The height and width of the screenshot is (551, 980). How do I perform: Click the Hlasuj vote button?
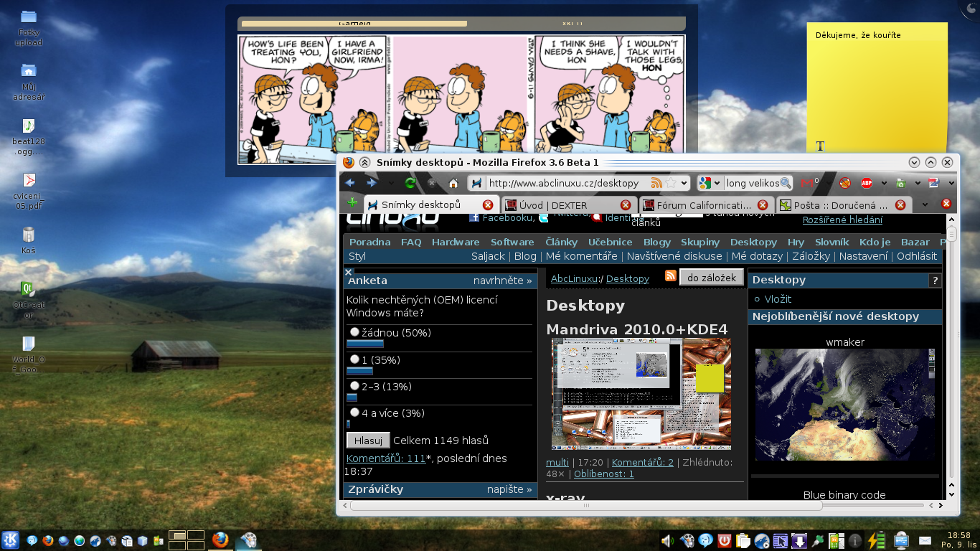click(368, 440)
